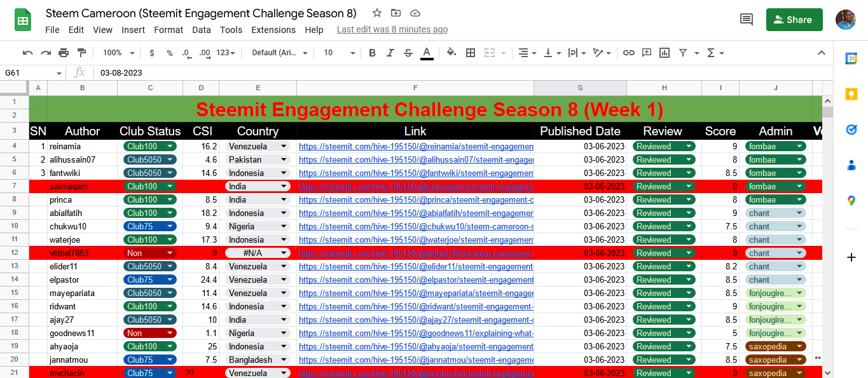Click the Redo icon

click(46, 53)
